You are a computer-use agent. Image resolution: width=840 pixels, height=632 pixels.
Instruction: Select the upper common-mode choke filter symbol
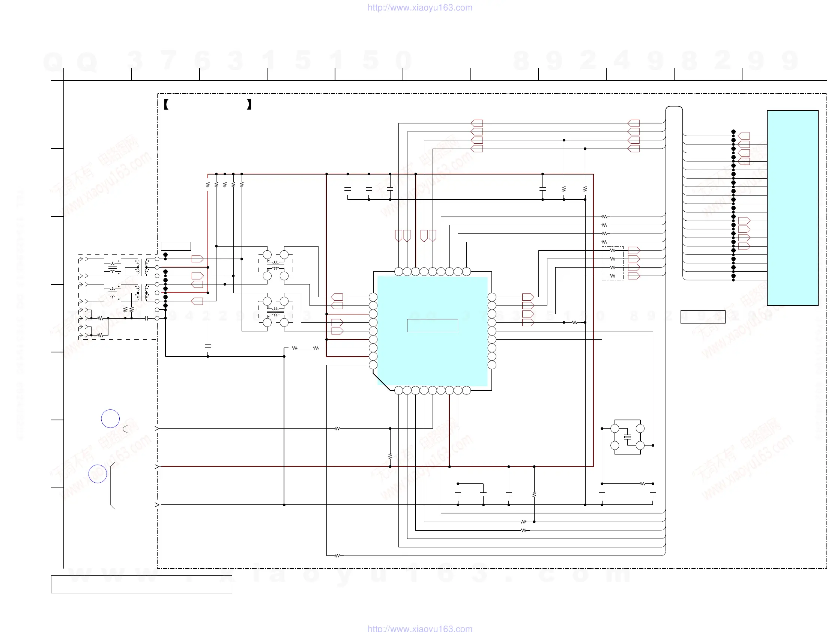tap(276, 265)
